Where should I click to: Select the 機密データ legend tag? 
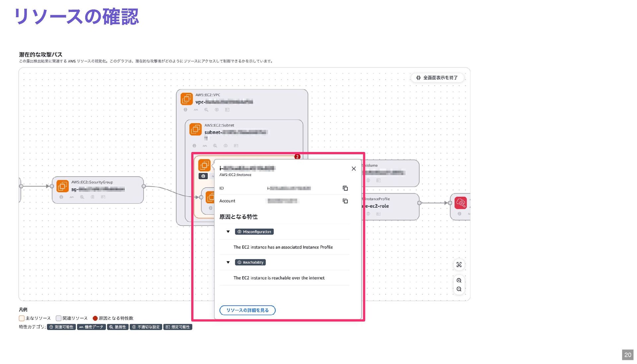pyautogui.click(x=92, y=327)
